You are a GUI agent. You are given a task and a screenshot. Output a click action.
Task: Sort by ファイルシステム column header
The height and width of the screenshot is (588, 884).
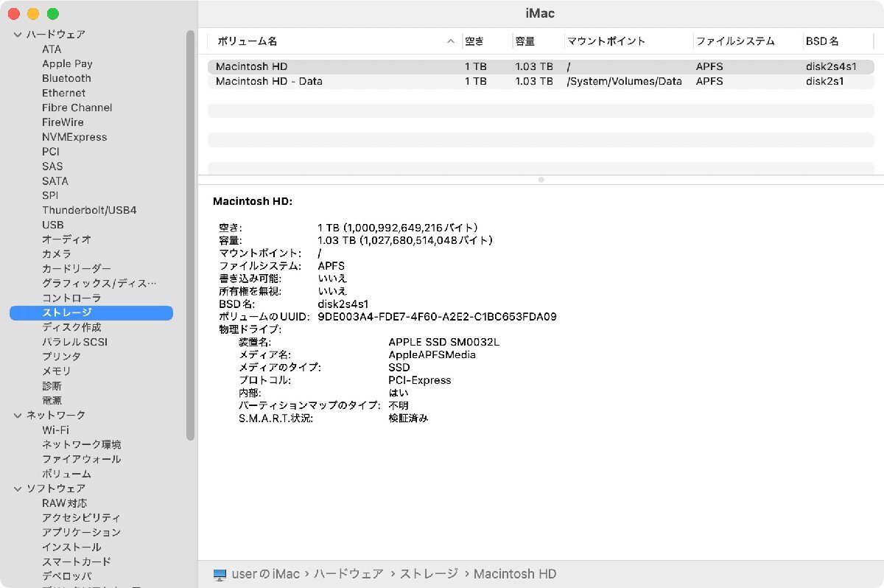click(735, 41)
